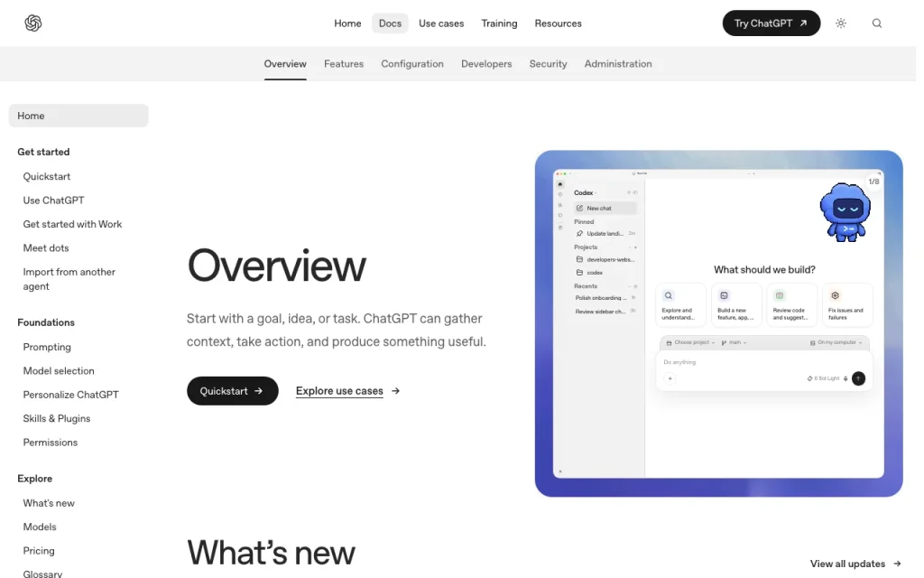Click the black Quickstart button
The image size is (924, 578).
[x=233, y=391]
